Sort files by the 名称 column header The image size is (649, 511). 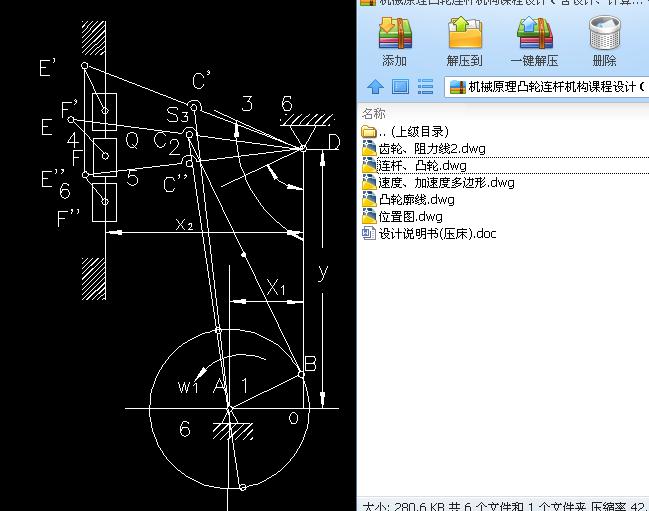373,113
